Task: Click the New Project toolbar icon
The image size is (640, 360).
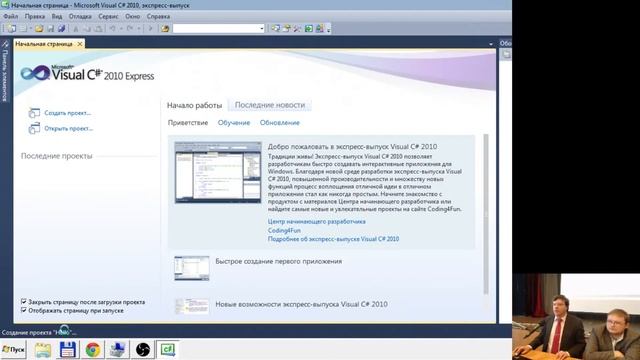Action: (12, 29)
